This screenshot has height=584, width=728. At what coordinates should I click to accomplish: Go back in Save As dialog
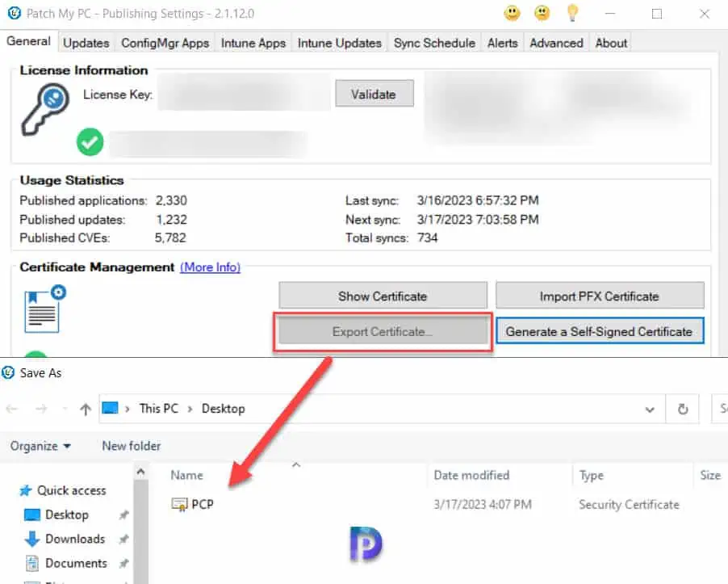coord(12,409)
